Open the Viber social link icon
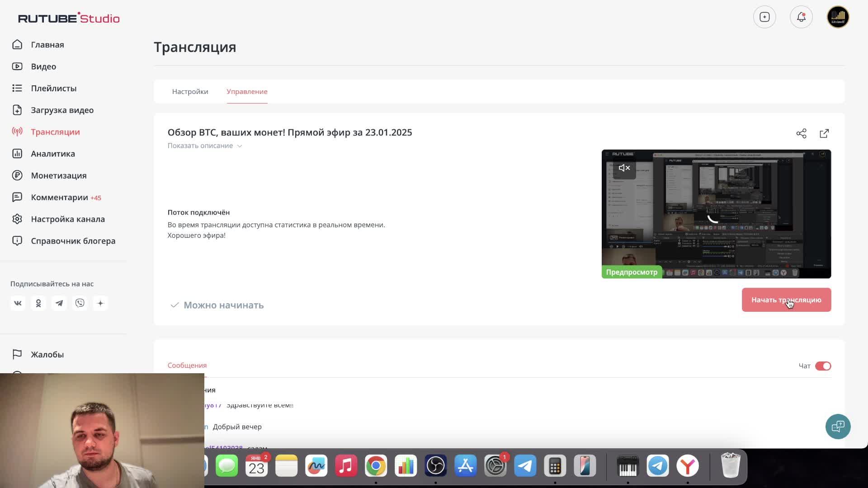The width and height of the screenshot is (868, 488). point(80,303)
